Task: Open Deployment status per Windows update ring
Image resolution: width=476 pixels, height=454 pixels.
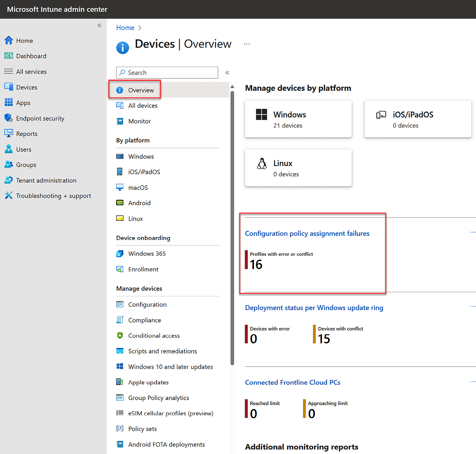Action: click(314, 308)
